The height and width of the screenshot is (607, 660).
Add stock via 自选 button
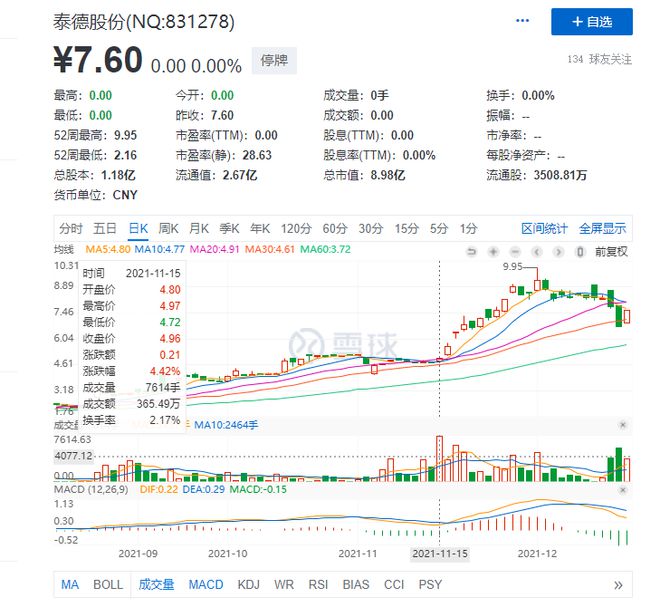coord(592,21)
